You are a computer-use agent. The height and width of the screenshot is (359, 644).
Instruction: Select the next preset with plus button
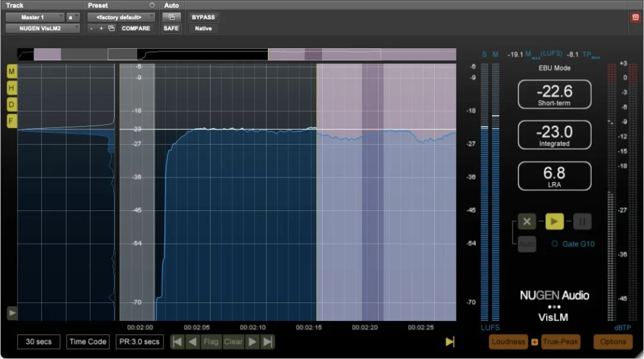(x=101, y=28)
